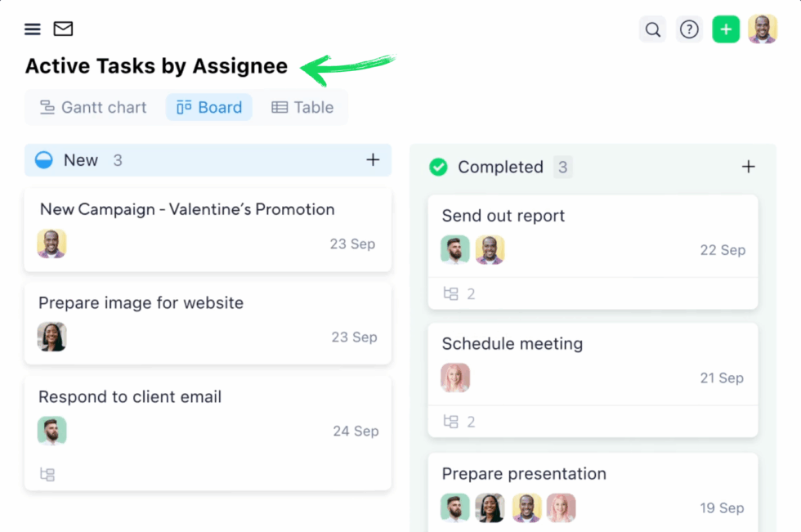Click the pink-haired assignee avatar on Schedule meeting
Viewport: 801px width, 532px height.
coord(455,378)
